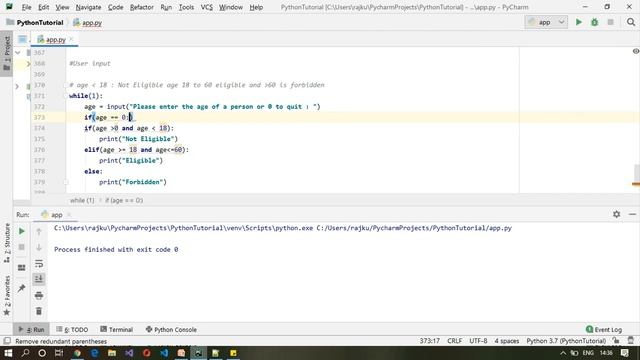Start debugging with the bug icon

point(594,22)
